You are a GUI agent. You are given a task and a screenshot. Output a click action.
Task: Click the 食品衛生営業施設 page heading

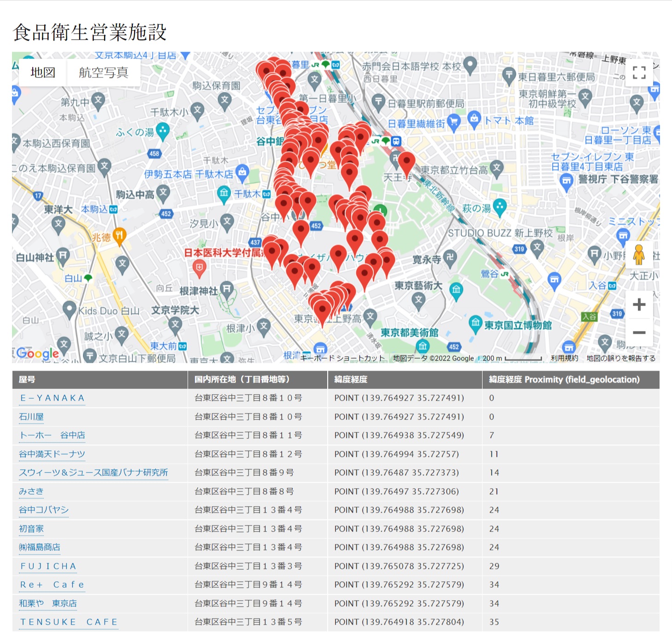click(x=89, y=32)
